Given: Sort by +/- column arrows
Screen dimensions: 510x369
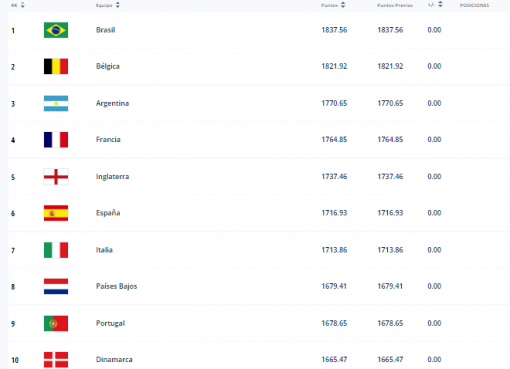Looking at the screenshot, I should pos(440,4).
